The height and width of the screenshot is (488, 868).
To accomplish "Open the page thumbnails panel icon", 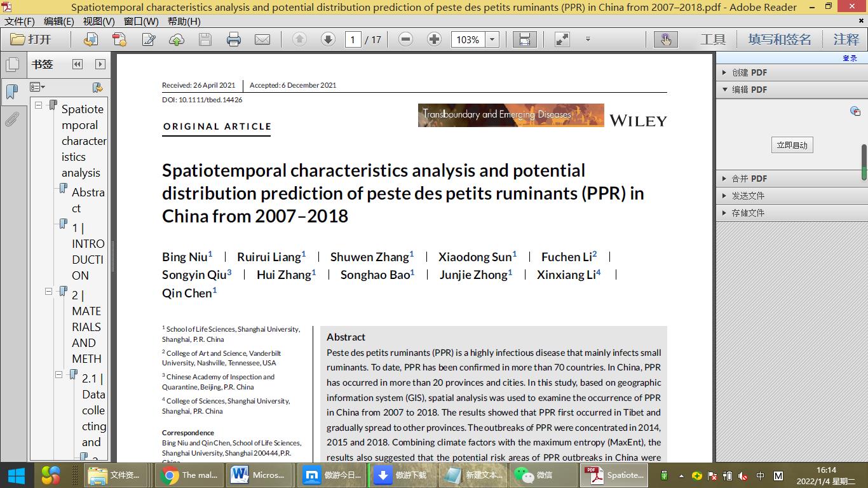I will [x=12, y=65].
